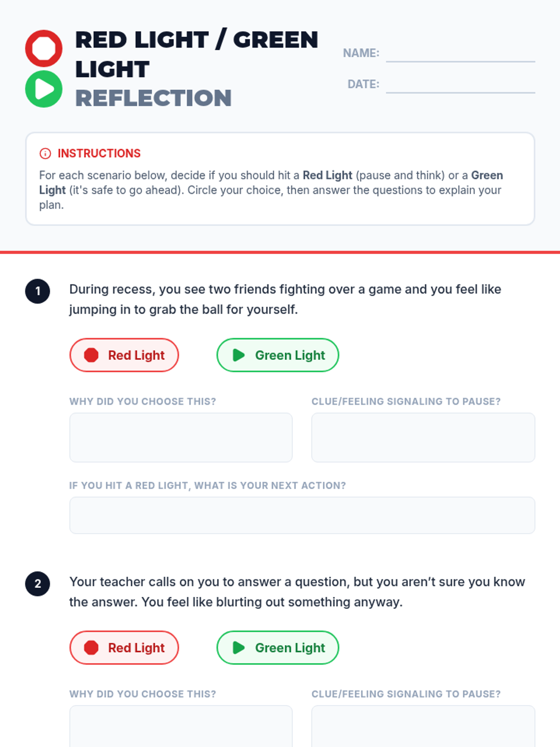Click scenario 1 next action answer box

pos(302,515)
